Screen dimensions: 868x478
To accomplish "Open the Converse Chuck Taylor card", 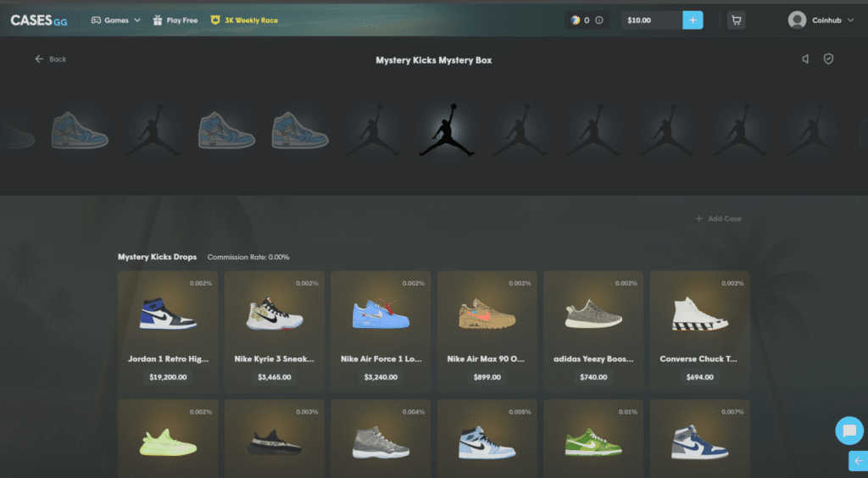I will (699, 332).
